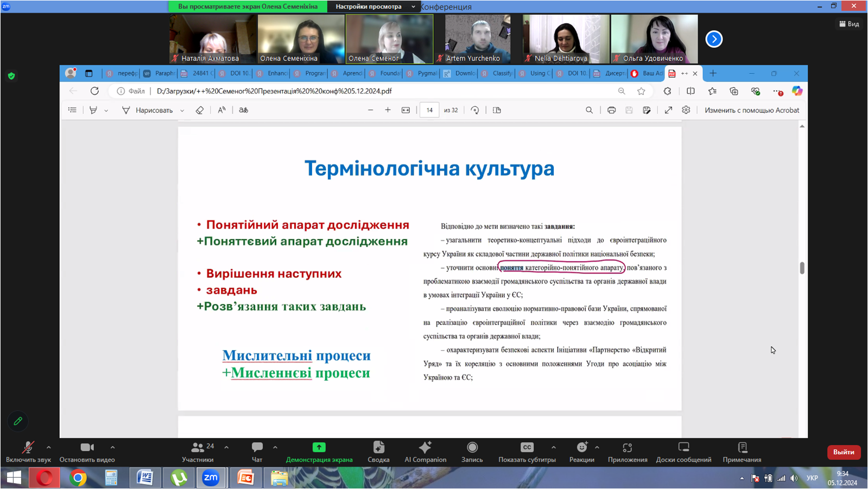
Task: Refresh the PDF page in browser
Action: coord(94,91)
